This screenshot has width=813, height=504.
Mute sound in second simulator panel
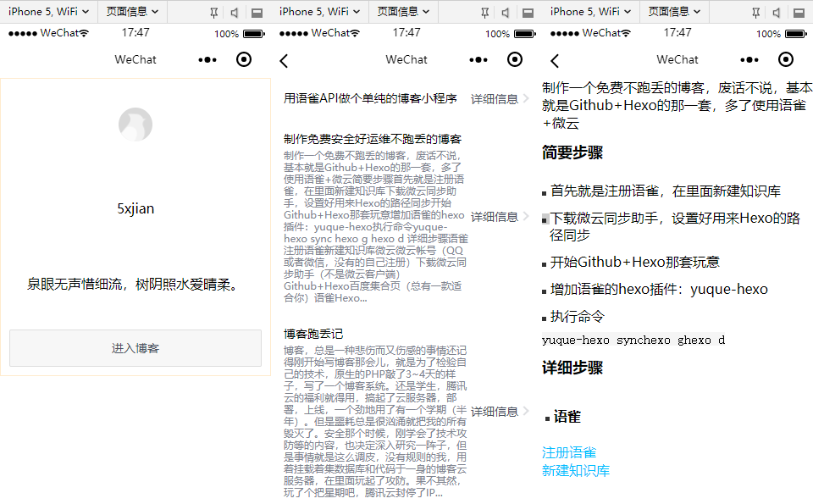[x=506, y=13]
